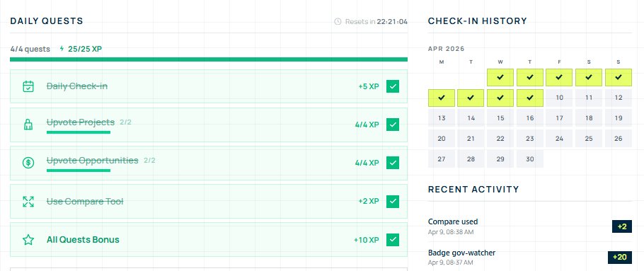The height and width of the screenshot is (271, 644).
Task: Select calendar day 30
Action: (530, 159)
